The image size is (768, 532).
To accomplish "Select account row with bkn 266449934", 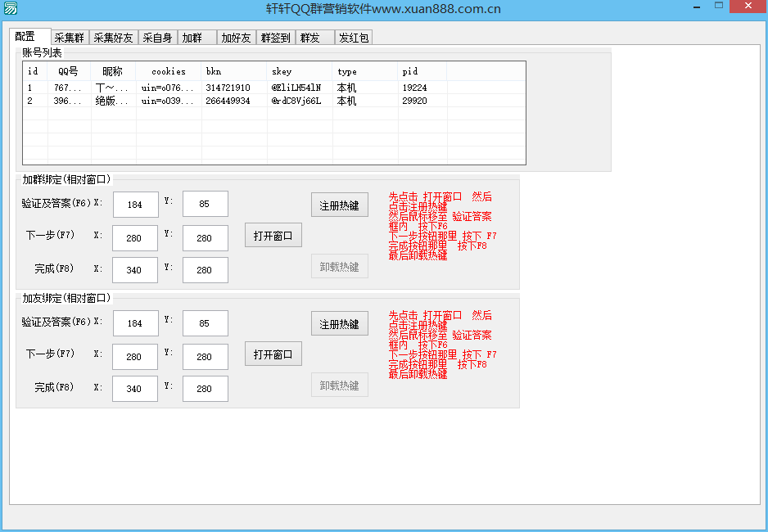I will (274, 101).
